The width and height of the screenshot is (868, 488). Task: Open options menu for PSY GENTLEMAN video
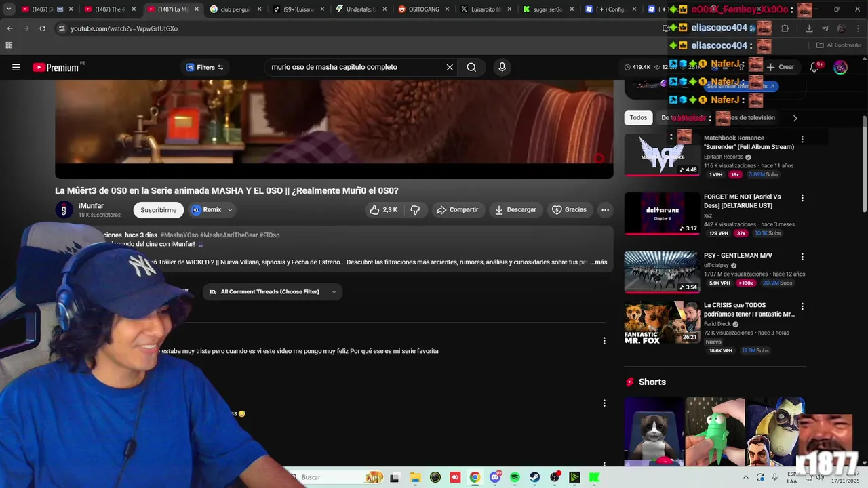tap(802, 257)
